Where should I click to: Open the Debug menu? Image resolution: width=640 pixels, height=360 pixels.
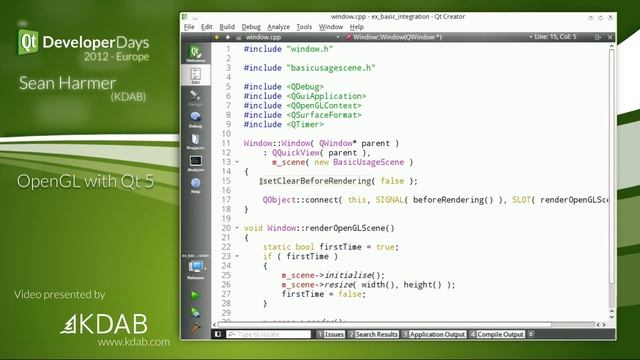[x=251, y=27]
